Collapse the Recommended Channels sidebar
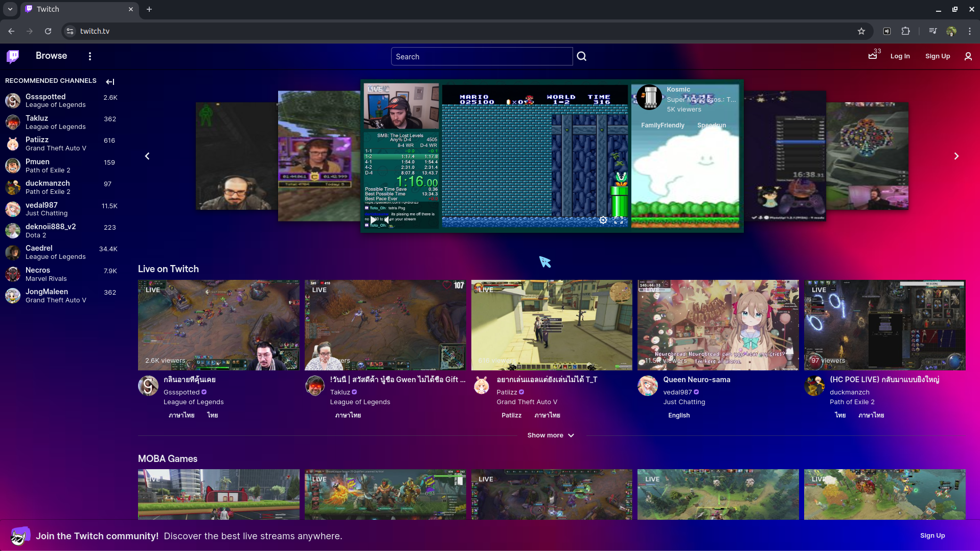Screen dimensions: 980x551 pyautogui.click(x=110, y=82)
